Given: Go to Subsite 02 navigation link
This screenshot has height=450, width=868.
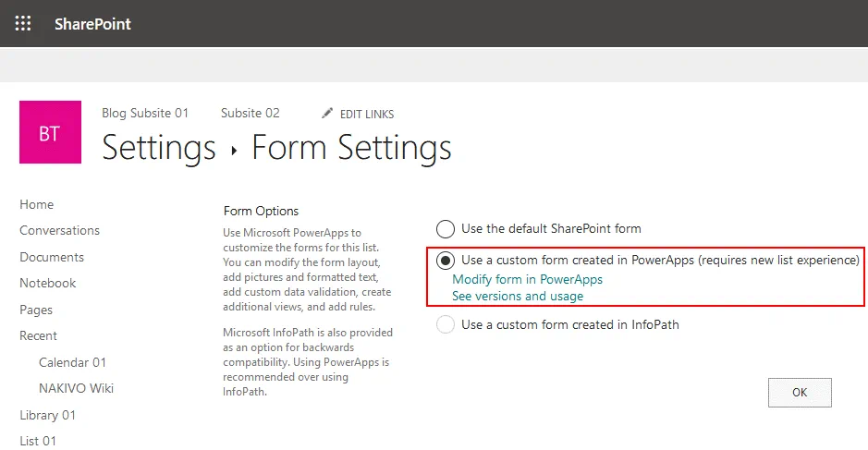Looking at the screenshot, I should 250,113.
